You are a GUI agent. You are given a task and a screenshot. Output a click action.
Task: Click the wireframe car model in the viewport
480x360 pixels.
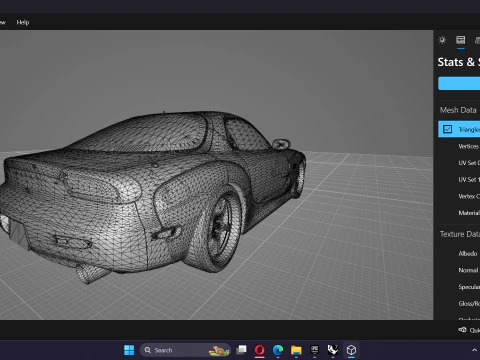153,197
